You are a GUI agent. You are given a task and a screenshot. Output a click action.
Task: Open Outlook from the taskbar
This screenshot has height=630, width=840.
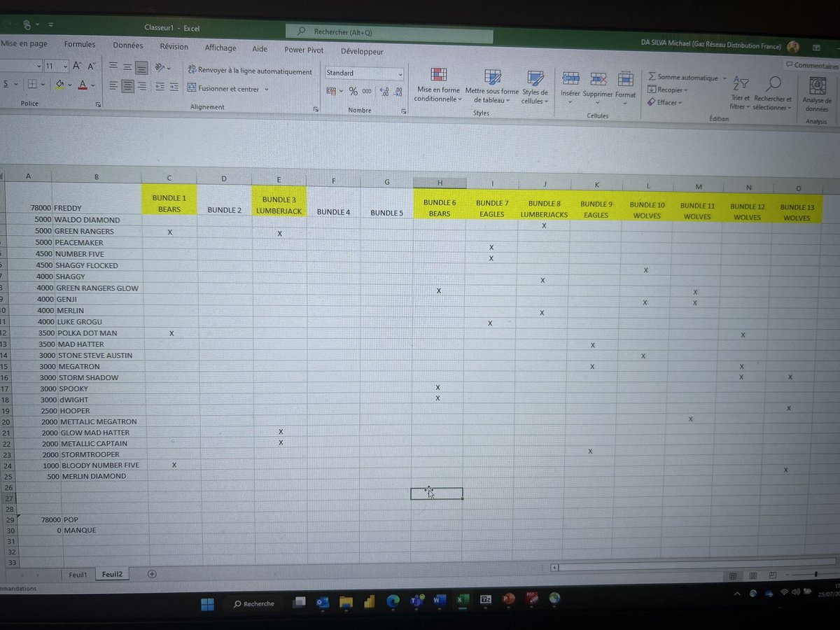tap(323, 602)
